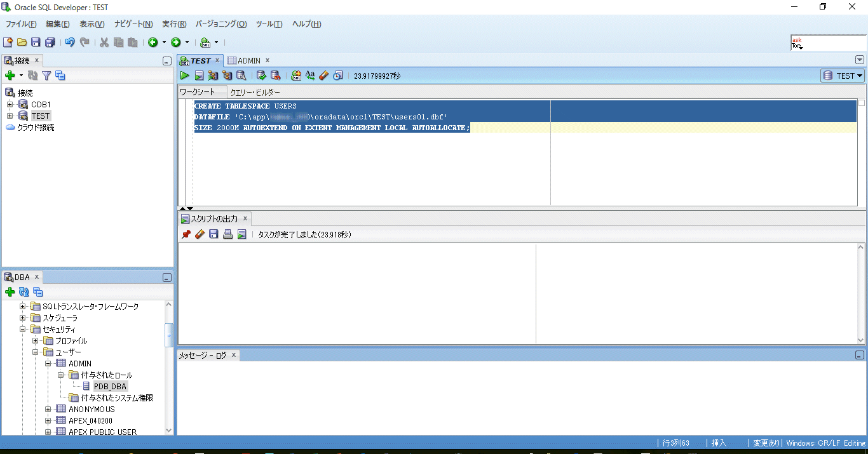Click the Rollback icon in worksheet toolbar

(x=275, y=76)
